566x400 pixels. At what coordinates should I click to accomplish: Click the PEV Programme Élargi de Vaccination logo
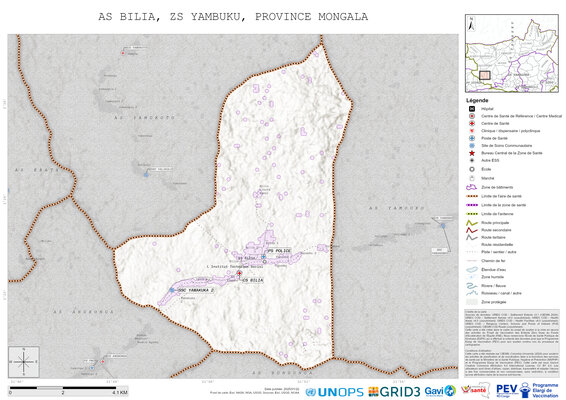point(527,390)
